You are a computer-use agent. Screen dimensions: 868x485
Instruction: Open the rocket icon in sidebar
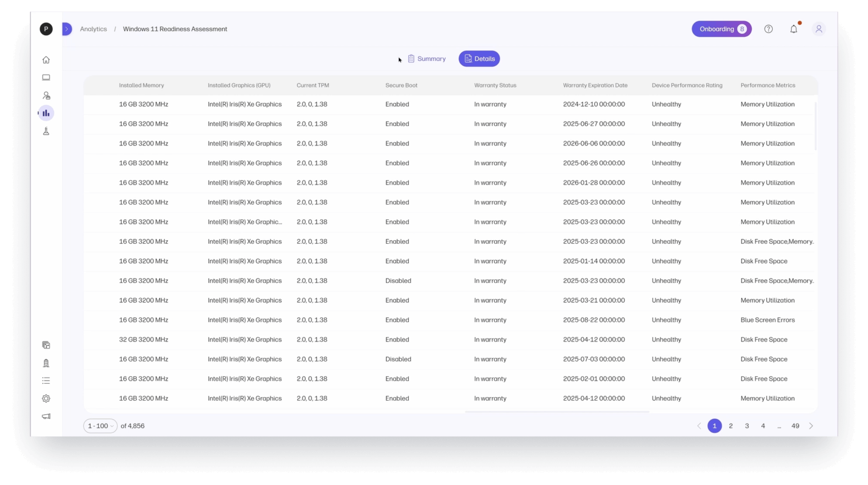pyautogui.click(x=46, y=363)
